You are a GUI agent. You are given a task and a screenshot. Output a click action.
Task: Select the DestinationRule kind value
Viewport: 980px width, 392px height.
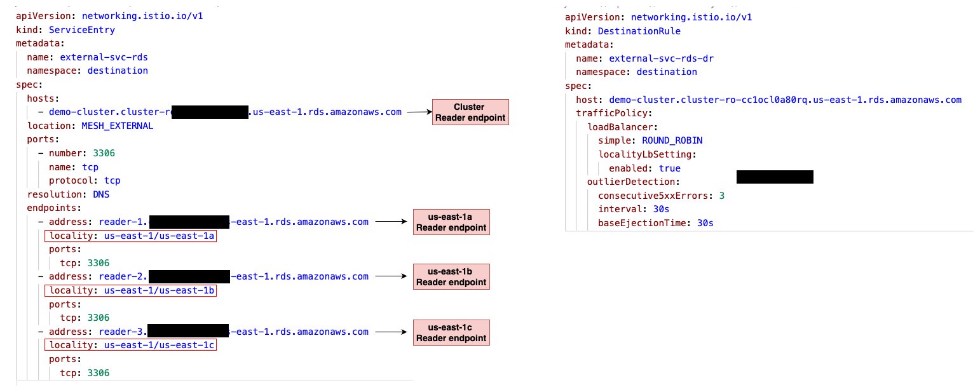pyautogui.click(x=639, y=30)
